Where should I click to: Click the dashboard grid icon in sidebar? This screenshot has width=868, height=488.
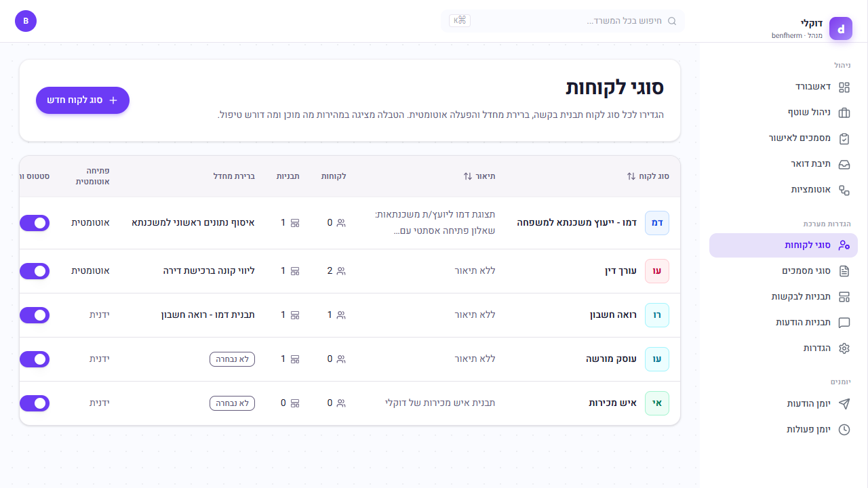[x=844, y=87]
